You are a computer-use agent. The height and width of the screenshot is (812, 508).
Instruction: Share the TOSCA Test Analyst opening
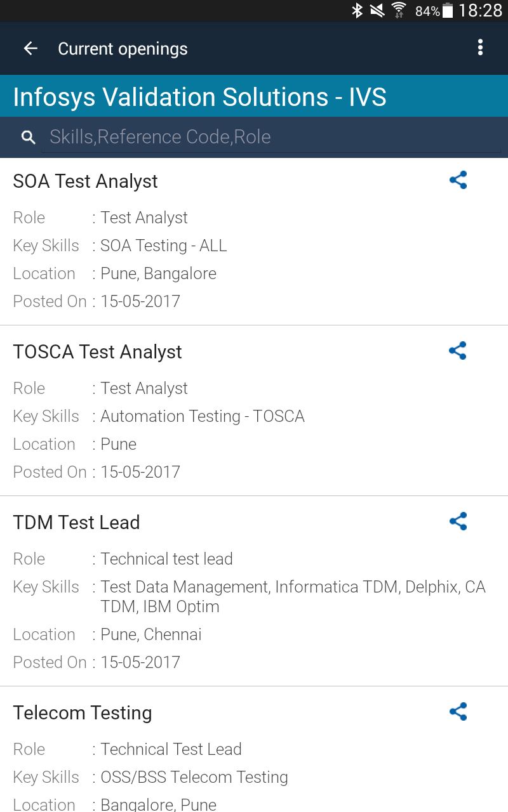pyautogui.click(x=458, y=351)
